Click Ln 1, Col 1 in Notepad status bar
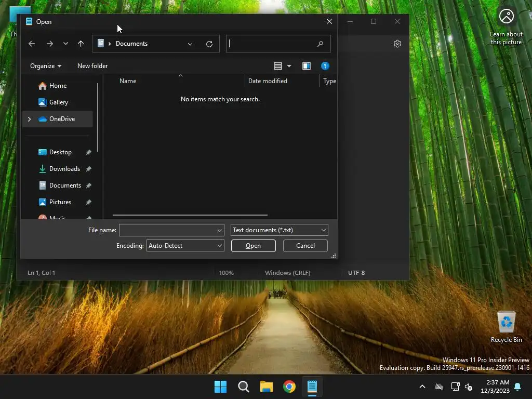 click(42, 273)
